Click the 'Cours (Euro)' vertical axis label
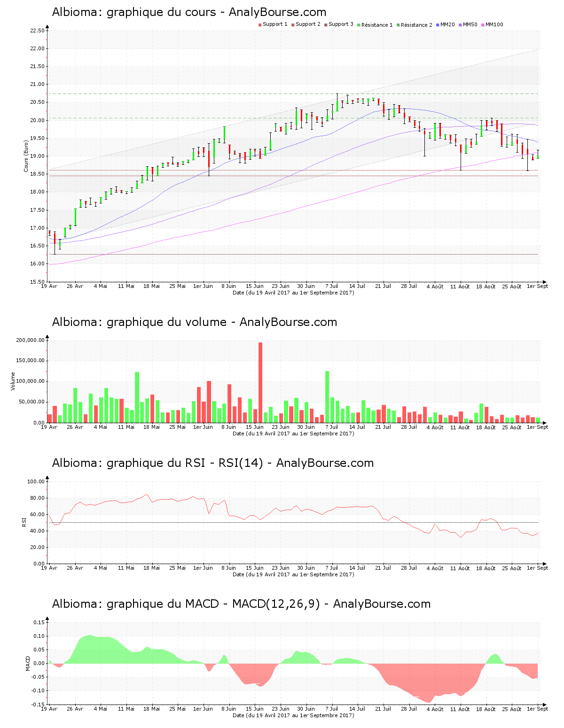The height and width of the screenshot is (728, 564). (x=26, y=156)
